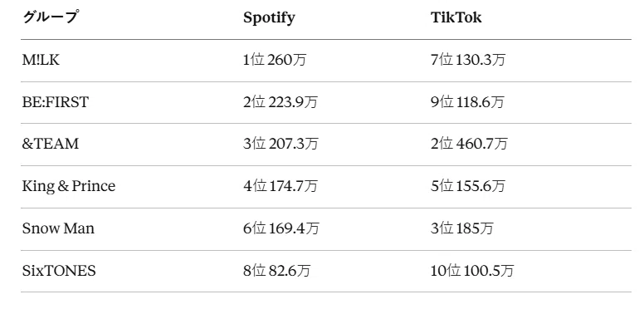Click &TEAM's Spotify value 3位 207.3万

tap(281, 145)
